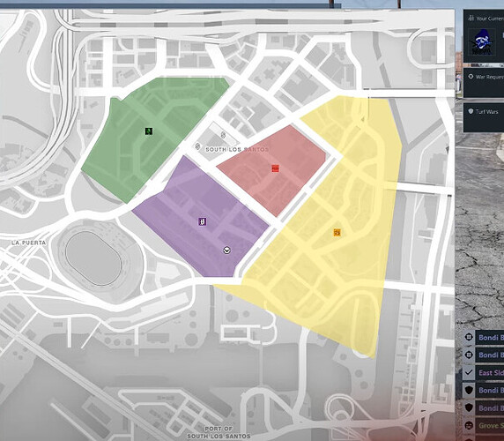
Task: Click the Grove feed entry face icon
Action: 469,425
